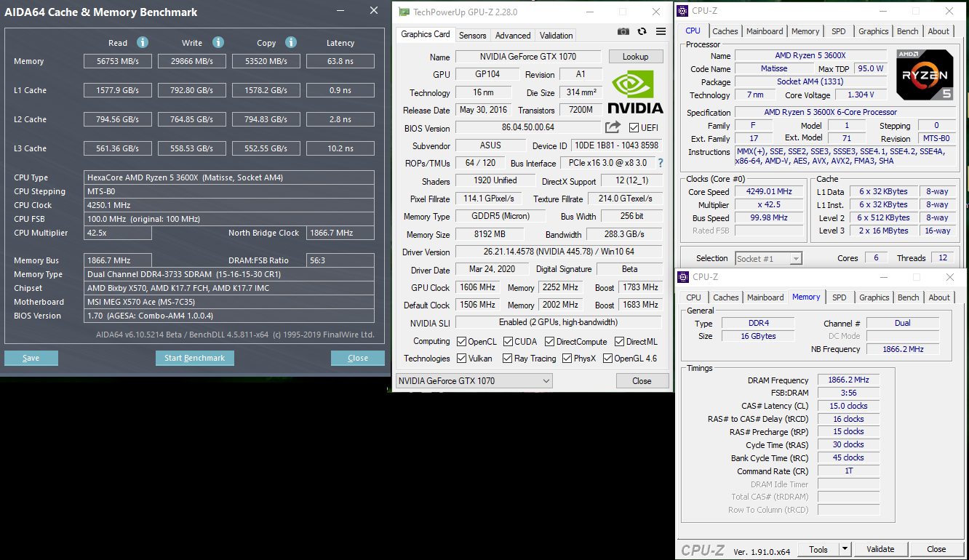Click Close button in GPU-Z

[642, 381]
